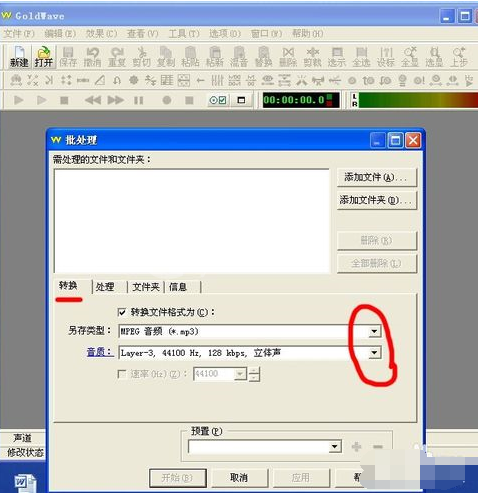Click the left-arrow effect icon in effects bar
This screenshot has height=493, width=478.
point(200,80)
